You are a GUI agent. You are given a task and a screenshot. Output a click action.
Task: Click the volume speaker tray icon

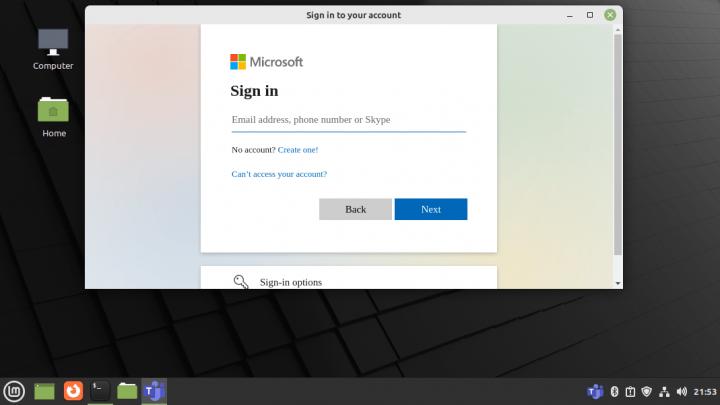[681, 391]
